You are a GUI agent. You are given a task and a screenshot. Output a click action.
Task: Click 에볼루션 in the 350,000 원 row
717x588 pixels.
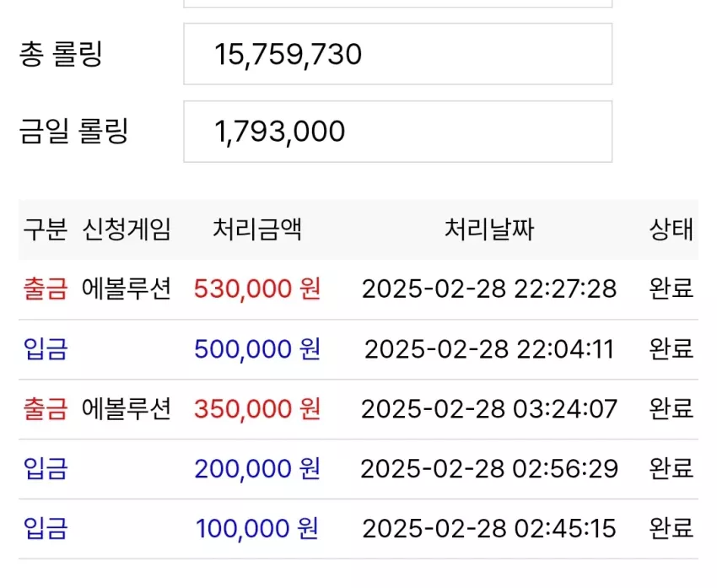click(x=127, y=409)
